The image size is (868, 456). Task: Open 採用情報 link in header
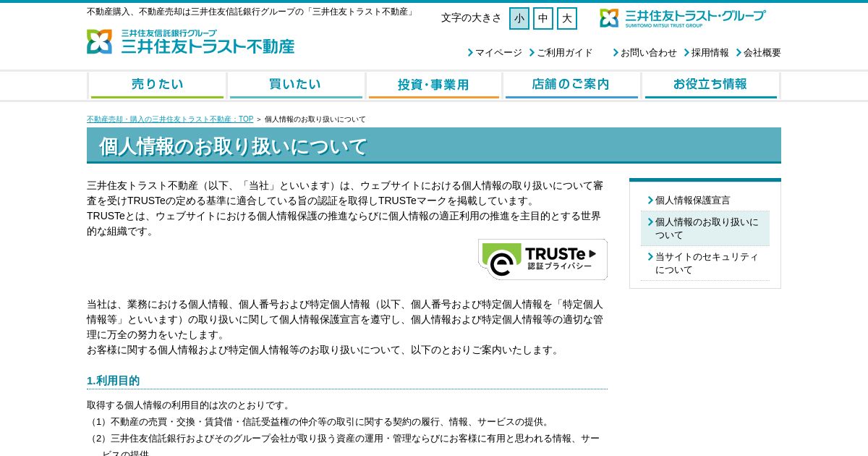[707, 53]
